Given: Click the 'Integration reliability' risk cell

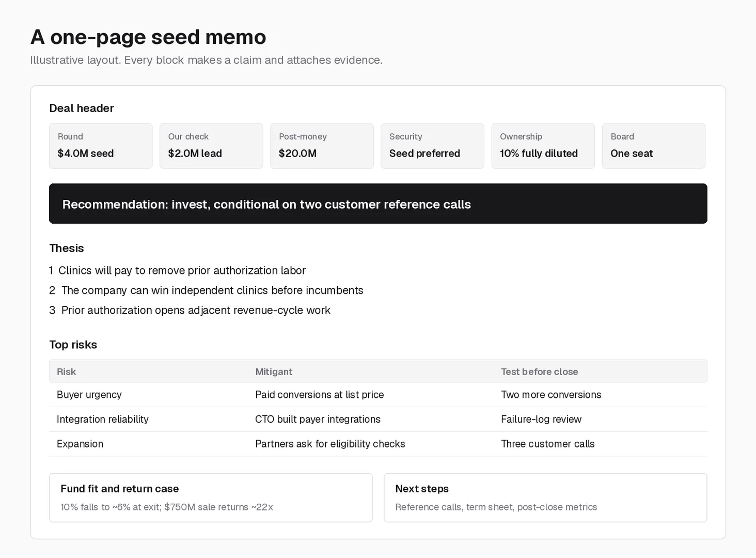Looking at the screenshot, I should [x=103, y=419].
